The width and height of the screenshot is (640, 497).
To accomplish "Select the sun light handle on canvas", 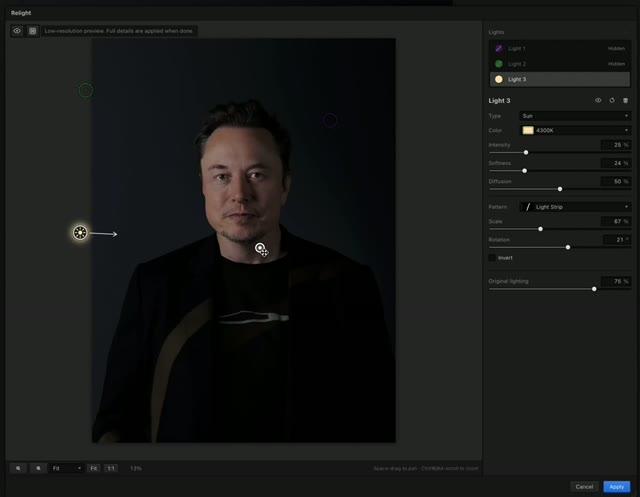I will click(80, 233).
